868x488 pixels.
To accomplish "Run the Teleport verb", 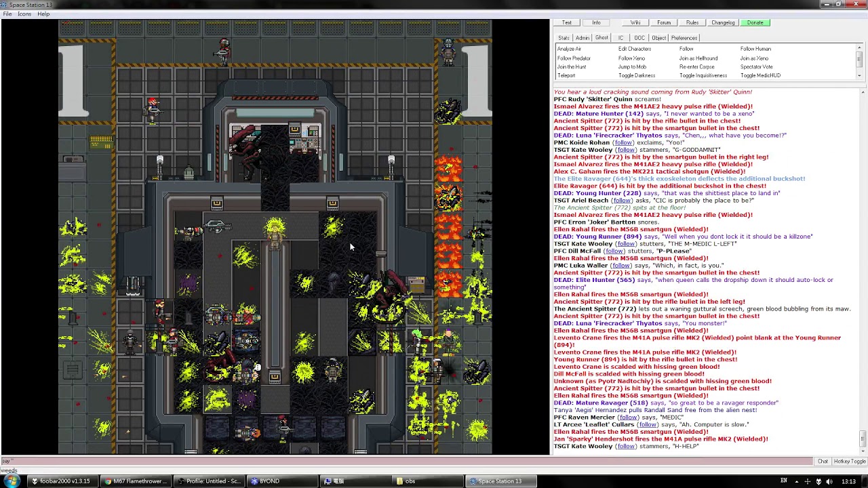I will click(566, 76).
